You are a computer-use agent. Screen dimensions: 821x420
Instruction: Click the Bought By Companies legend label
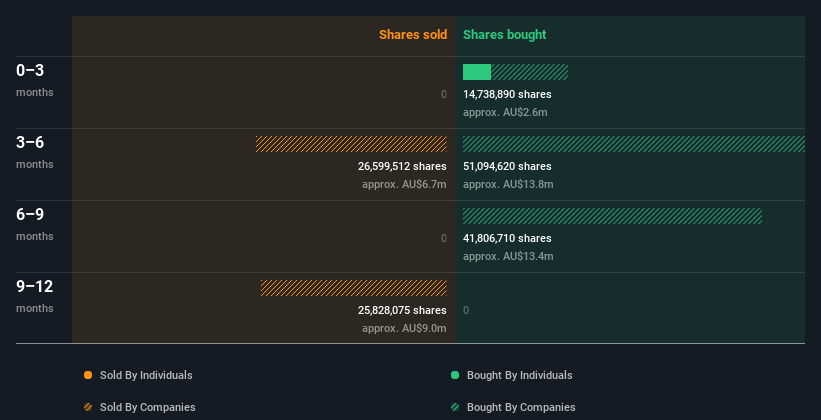coord(521,407)
